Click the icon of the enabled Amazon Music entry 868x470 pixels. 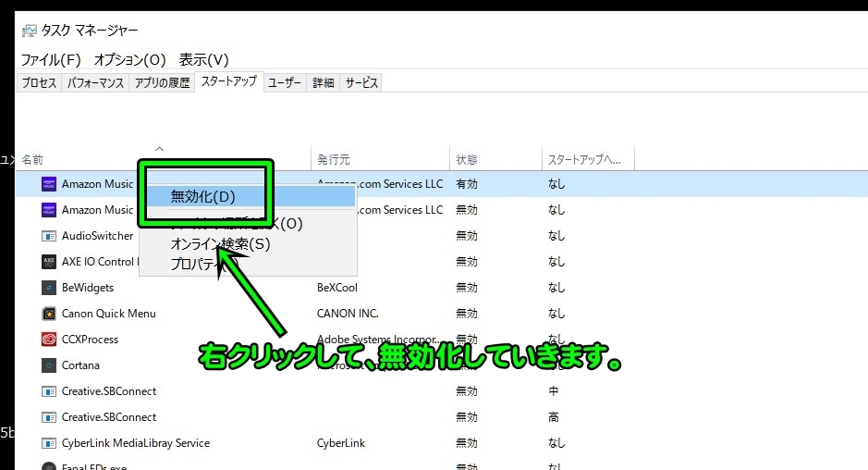[49, 184]
